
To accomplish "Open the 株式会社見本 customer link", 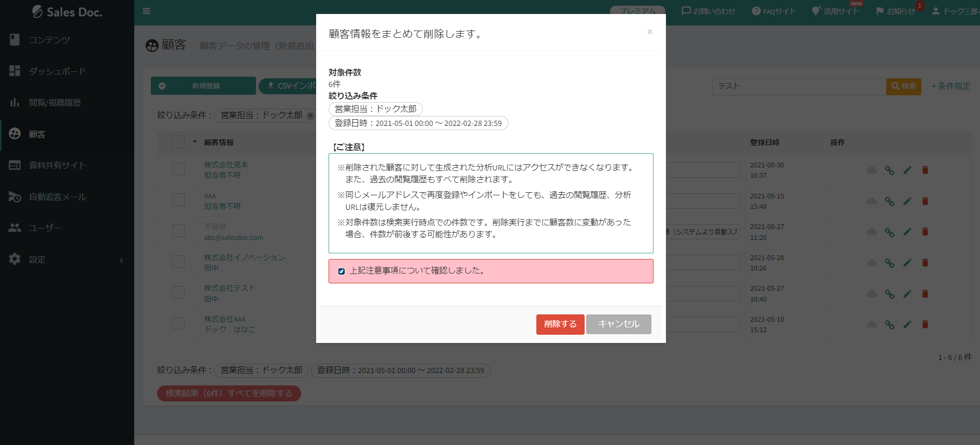I will [x=226, y=165].
